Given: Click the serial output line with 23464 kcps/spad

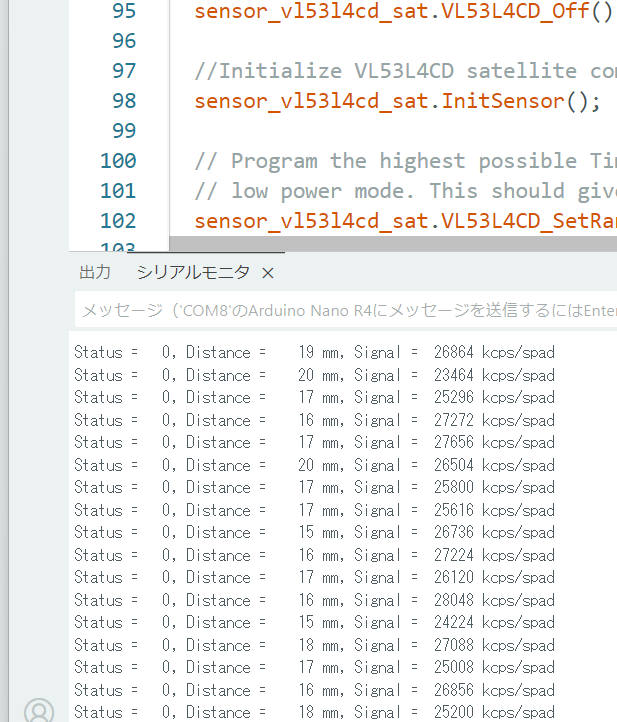Looking at the screenshot, I should coord(314,375).
